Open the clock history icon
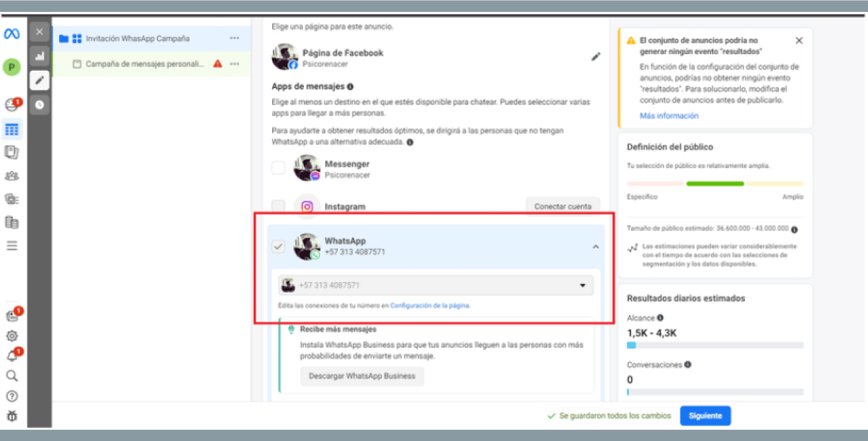Screen dimensions: 868x441 pyautogui.click(x=39, y=105)
